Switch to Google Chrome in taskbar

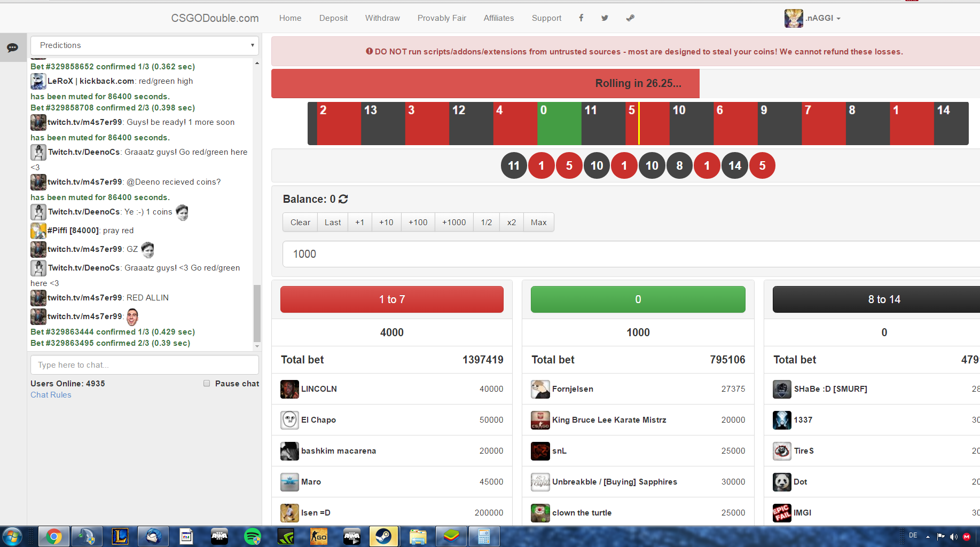click(53, 536)
